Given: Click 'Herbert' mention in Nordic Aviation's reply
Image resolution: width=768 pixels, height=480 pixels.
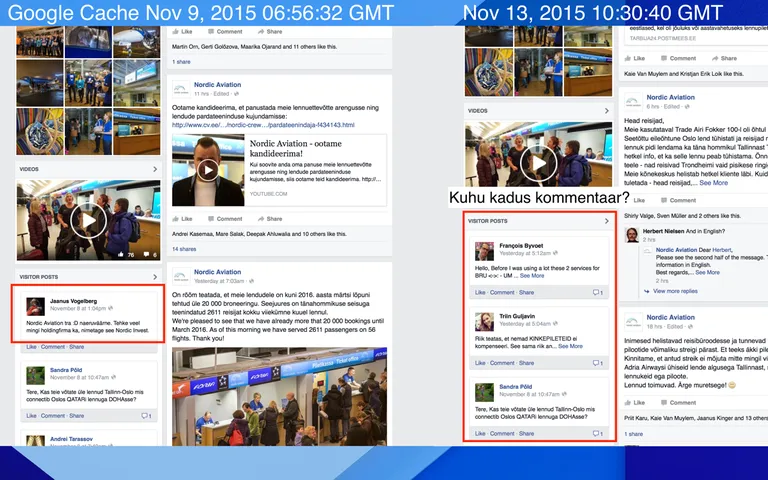Looking at the screenshot, I should [721, 250].
